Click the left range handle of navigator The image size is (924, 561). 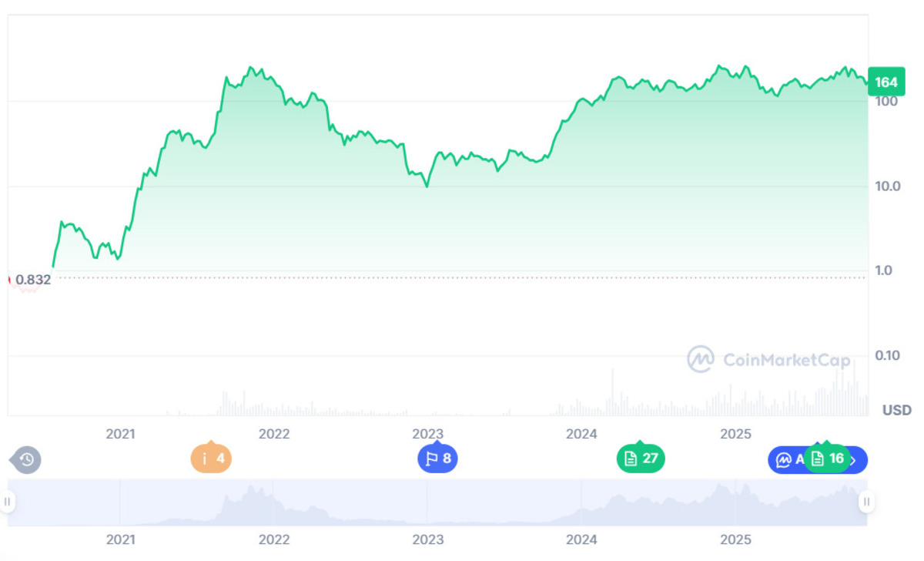coord(8,502)
